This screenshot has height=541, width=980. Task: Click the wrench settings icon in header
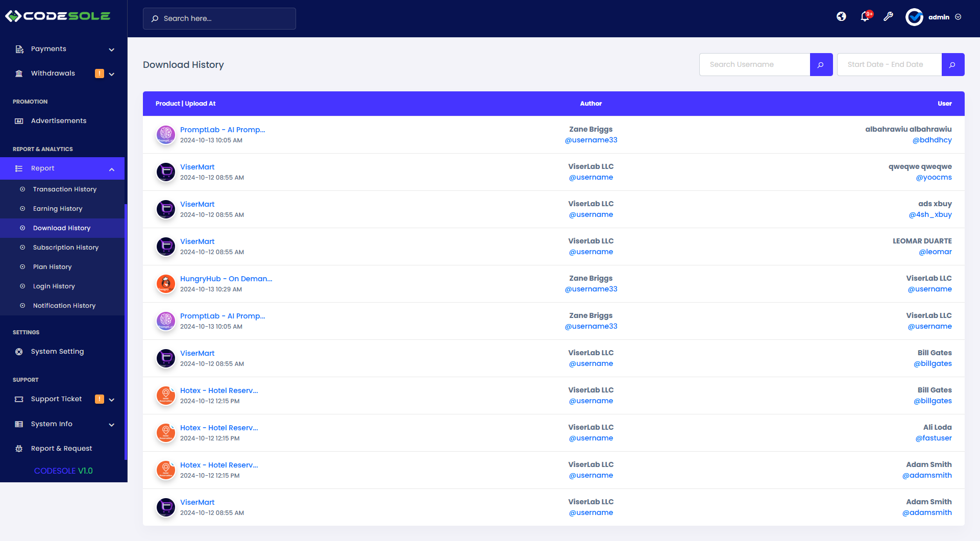[x=889, y=17]
